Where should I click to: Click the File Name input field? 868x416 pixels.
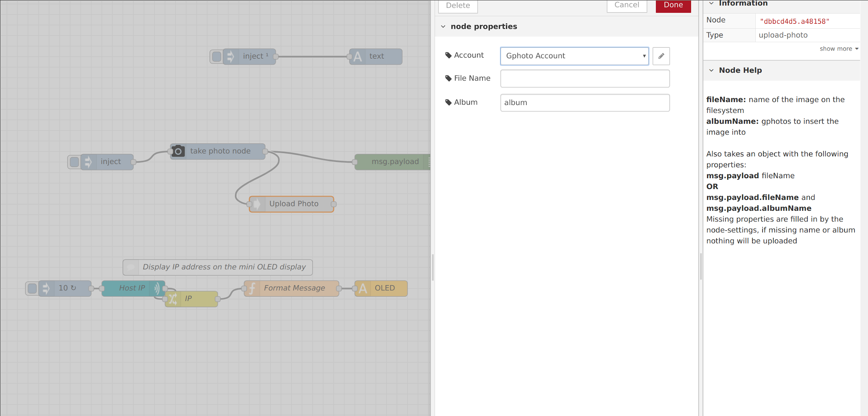tap(585, 79)
